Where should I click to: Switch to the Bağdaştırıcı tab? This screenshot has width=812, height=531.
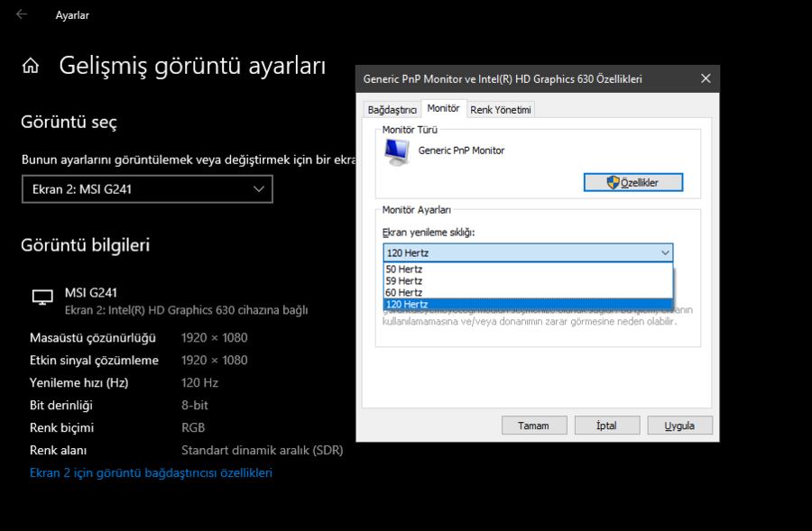(x=392, y=110)
